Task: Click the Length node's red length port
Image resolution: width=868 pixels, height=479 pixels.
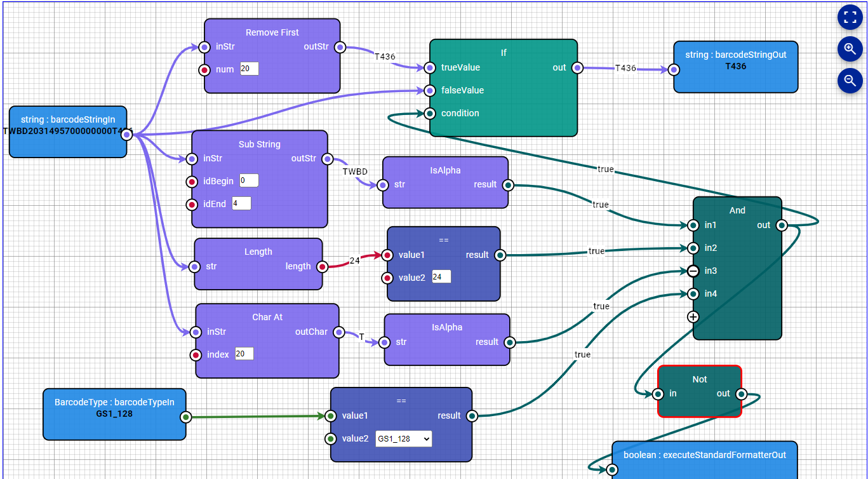Action: click(322, 267)
